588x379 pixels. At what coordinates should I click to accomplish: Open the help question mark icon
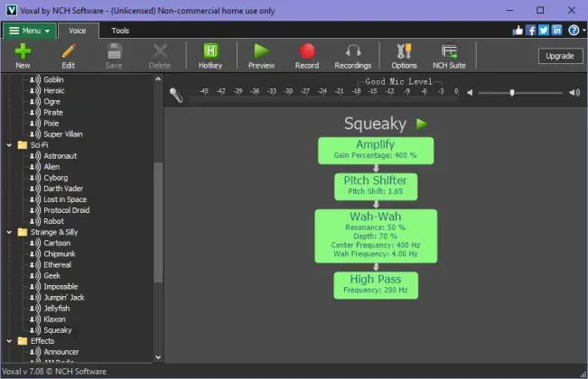(574, 31)
